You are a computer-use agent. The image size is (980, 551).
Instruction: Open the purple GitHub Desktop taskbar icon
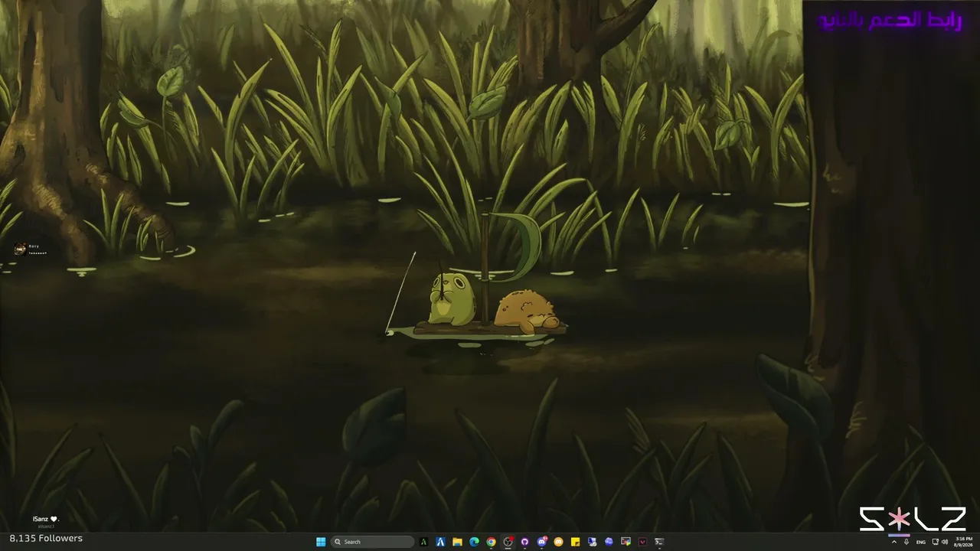coord(524,542)
